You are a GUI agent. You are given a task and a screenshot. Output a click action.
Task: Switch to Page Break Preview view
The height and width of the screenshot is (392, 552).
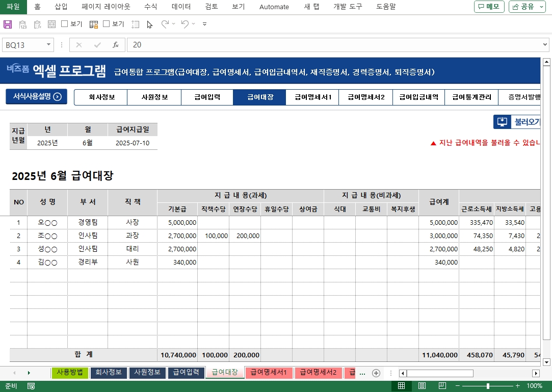(442, 386)
